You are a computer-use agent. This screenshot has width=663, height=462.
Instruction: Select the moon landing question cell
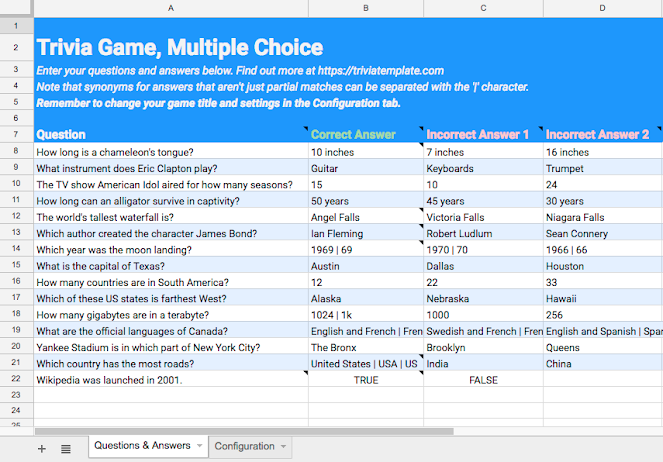pos(171,249)
